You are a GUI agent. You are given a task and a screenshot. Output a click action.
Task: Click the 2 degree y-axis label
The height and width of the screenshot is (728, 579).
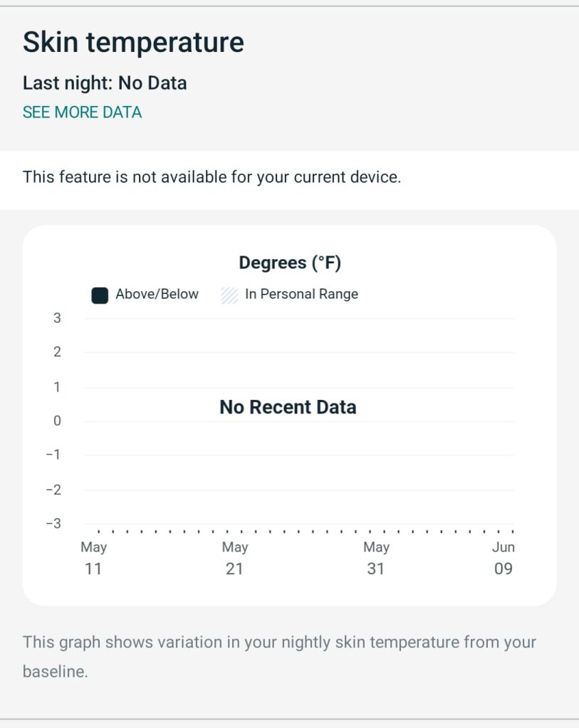coord(57,352)
